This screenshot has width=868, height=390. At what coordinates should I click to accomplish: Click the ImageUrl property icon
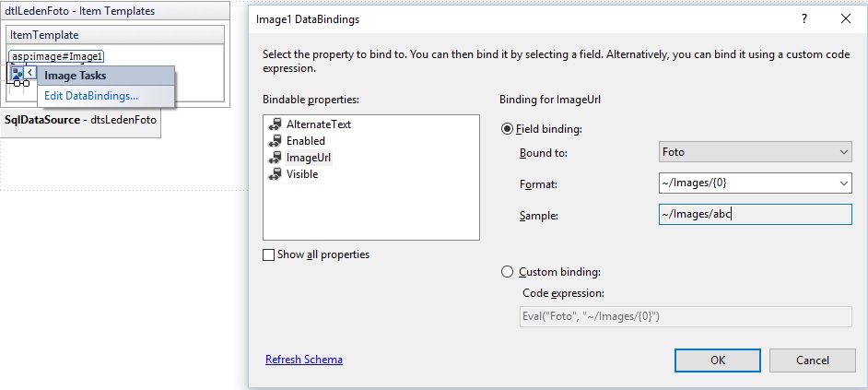pos(275,158)
